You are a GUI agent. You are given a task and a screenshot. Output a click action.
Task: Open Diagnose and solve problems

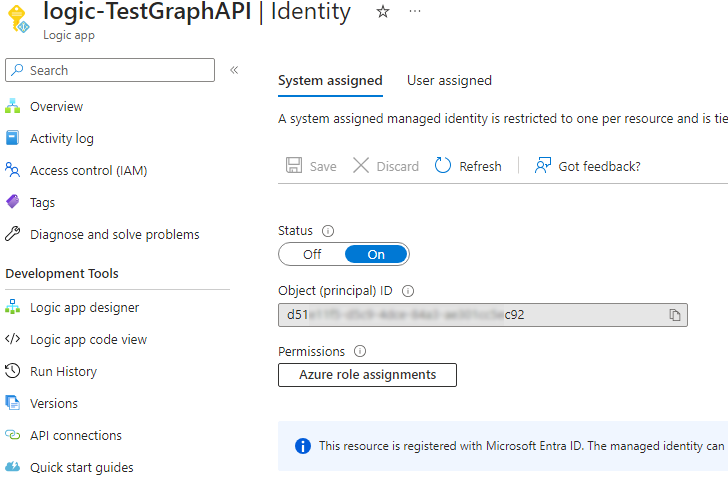click(x=115, y=235)
